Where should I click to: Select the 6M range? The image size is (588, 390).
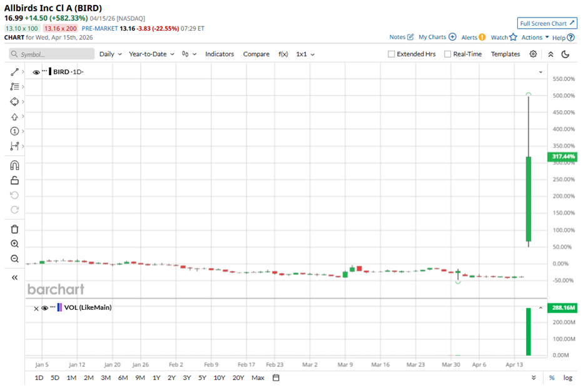point(123,377)
